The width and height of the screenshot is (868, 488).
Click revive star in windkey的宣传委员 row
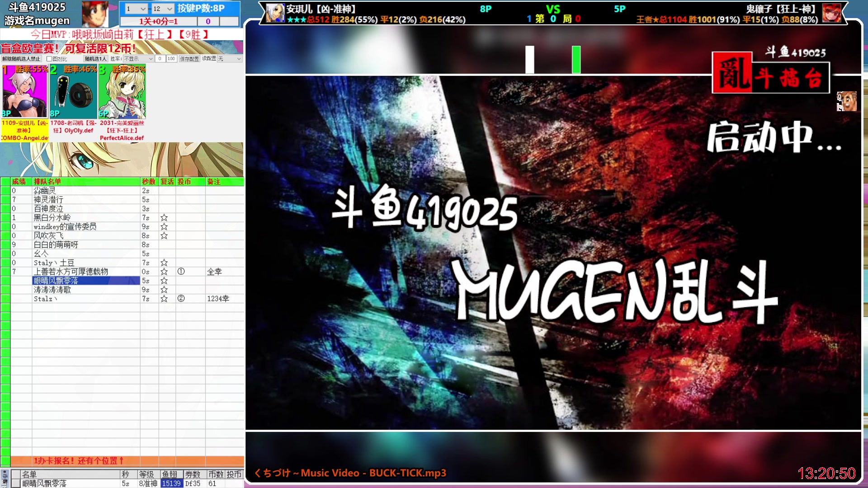coord(164,227)
